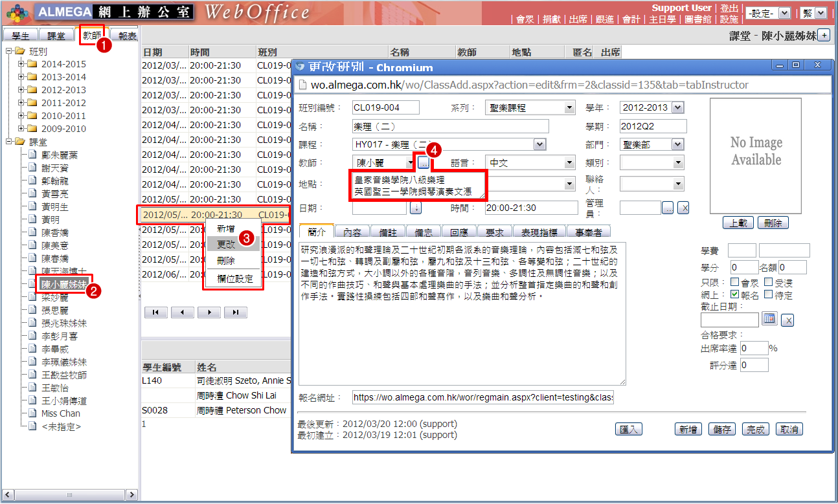Click the 完成 button
The width and height of the screenshot is (838, 504).
click(x=755, y=429)
